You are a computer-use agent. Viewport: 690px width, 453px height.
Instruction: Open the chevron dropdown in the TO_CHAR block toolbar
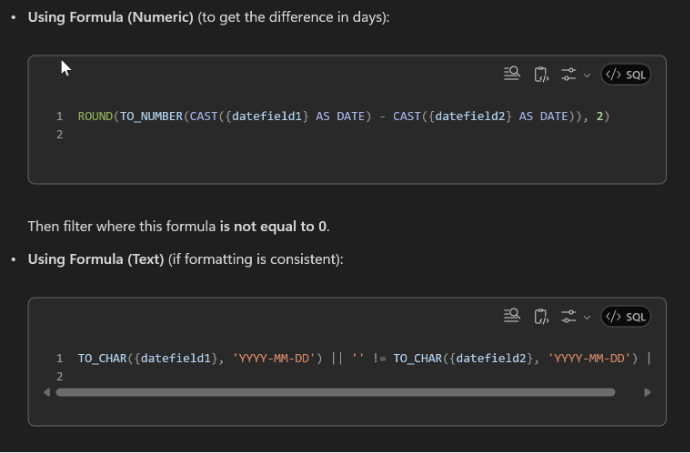pyautogui.click(x=586, y=317)
